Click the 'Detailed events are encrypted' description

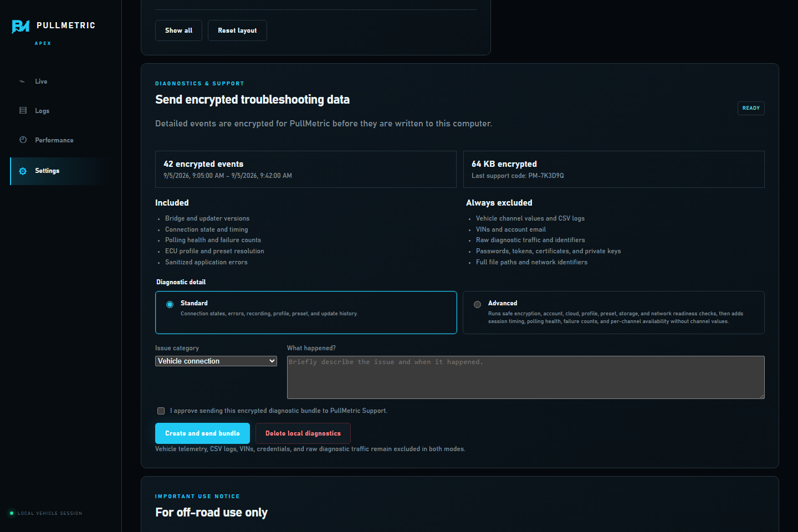(x=324, y=124)
